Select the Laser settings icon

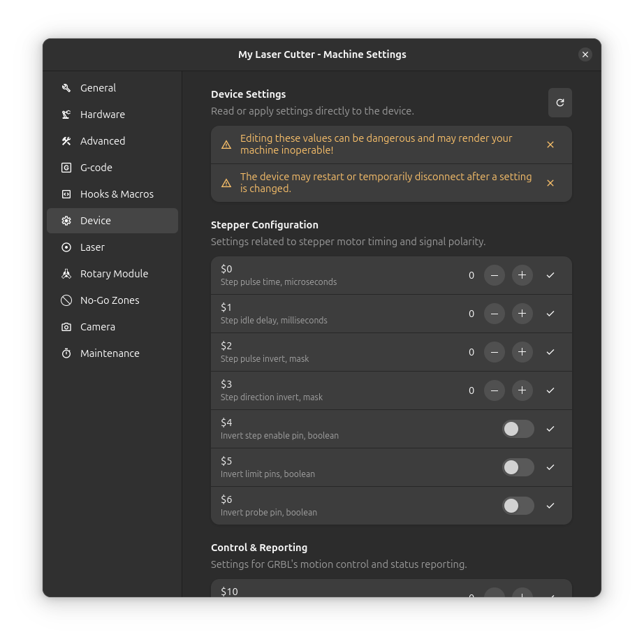pyautogui.click(x=66, y=247)
